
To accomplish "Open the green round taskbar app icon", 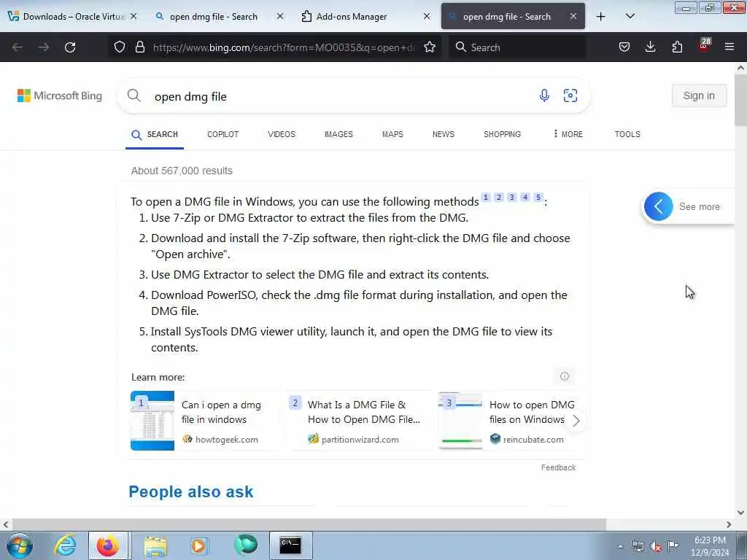I will (x=246, y=545).
